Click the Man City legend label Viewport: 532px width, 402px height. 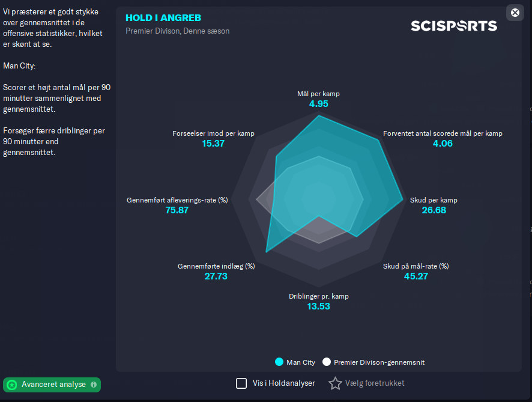coord(301,362)
